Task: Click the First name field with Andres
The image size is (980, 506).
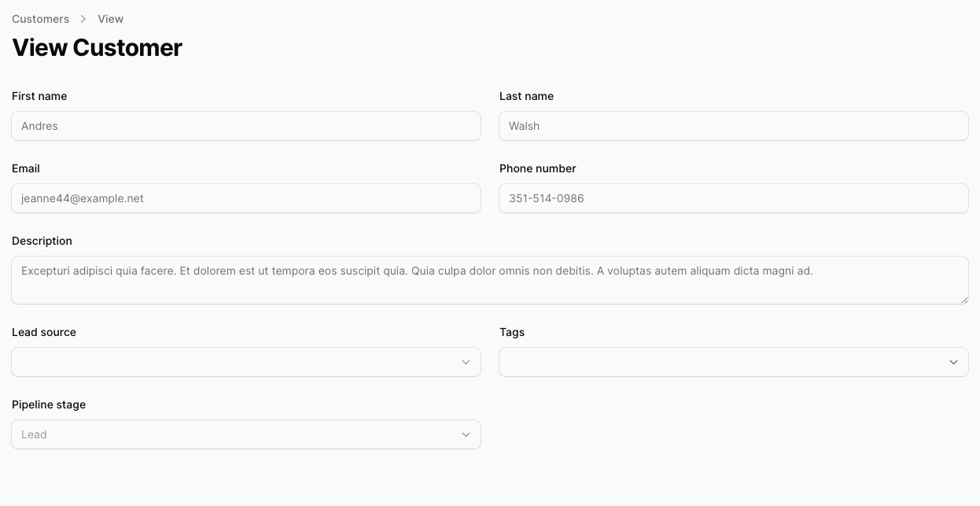Action: point(245,126)
